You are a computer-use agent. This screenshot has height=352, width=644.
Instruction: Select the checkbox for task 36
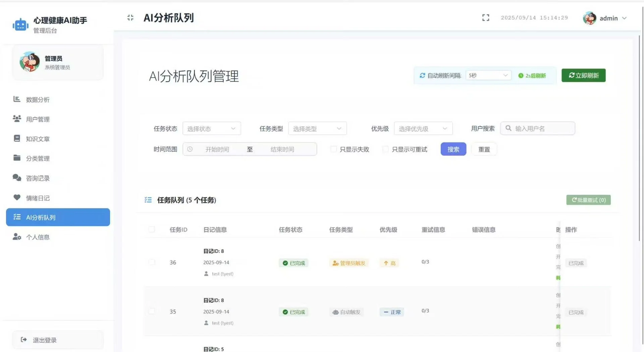(x=152, y=262)
